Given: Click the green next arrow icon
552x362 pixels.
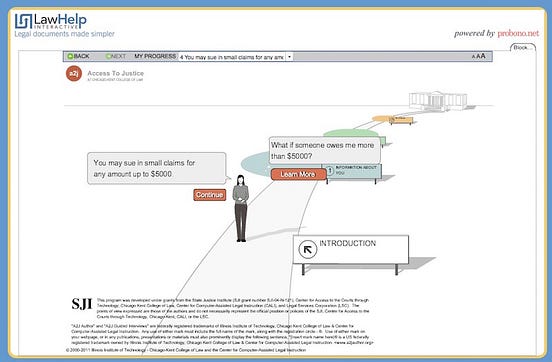Looking at the screenshot, I should point(108,56).
